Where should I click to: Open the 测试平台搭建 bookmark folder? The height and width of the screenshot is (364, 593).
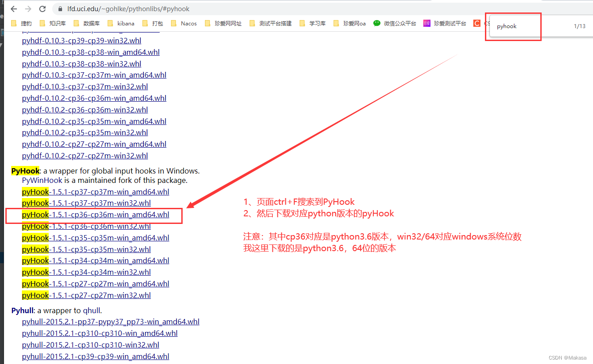(271, 23)
